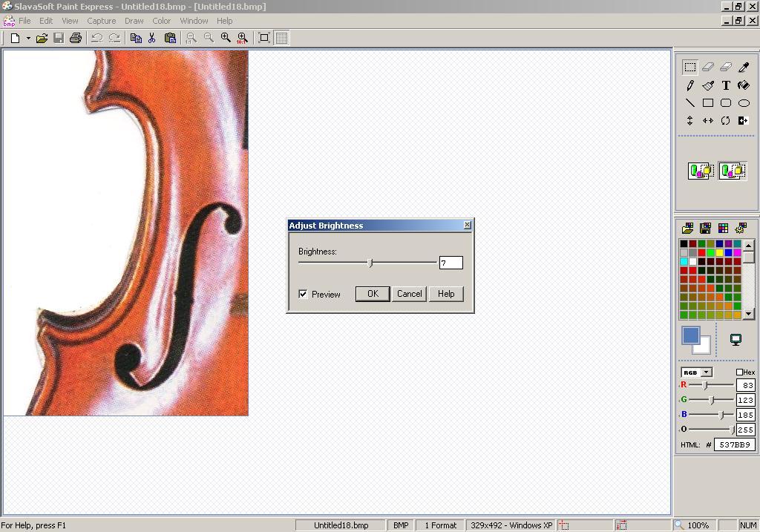
Task: Open the Color menu
Action: [x=161, y=21]
